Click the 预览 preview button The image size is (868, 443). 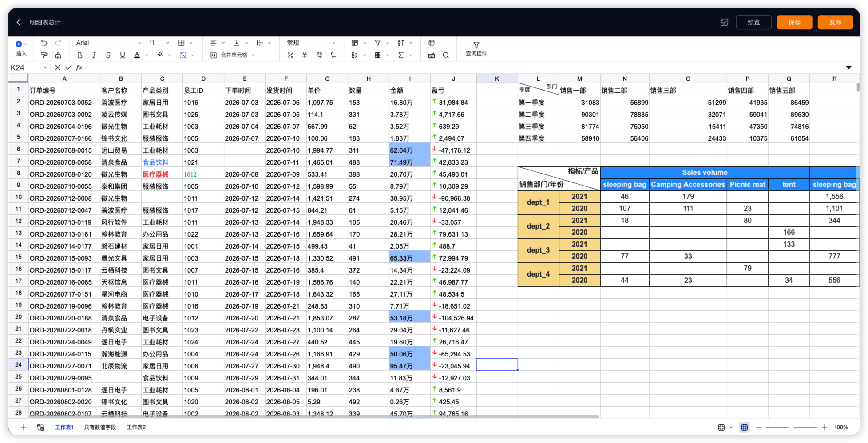(x=753, y=22)
